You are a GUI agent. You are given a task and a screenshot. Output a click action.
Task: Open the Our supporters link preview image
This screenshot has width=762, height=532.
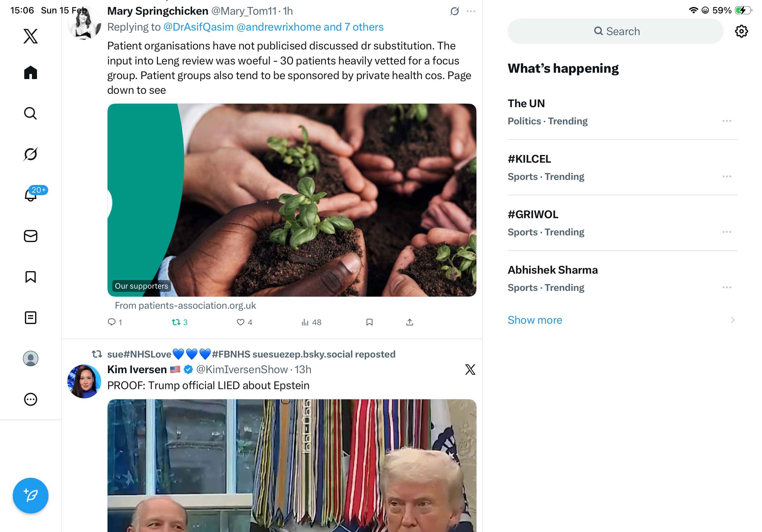(x=292, y=200)
